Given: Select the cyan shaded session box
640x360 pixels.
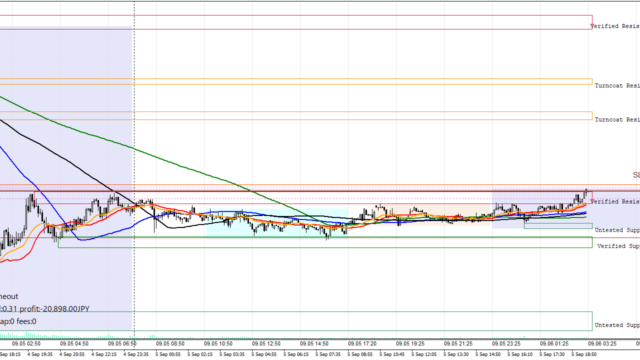Looking at the screenshot, I should point(277,223).
